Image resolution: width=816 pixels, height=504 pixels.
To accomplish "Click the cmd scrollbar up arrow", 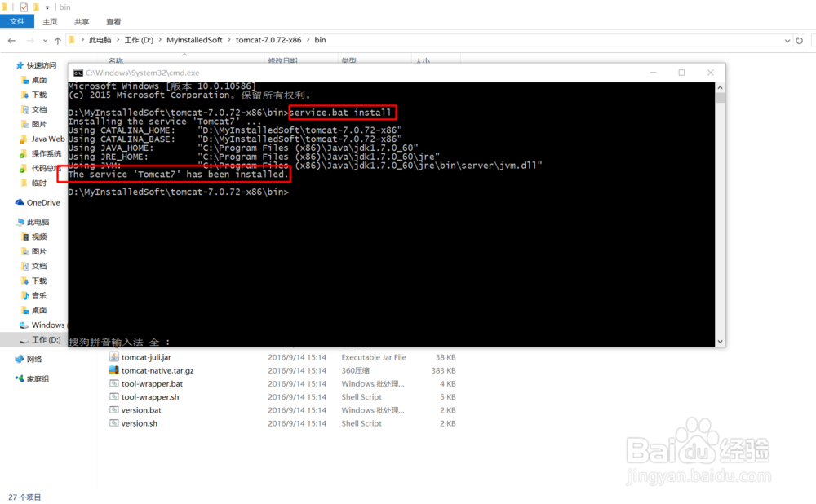I will [721, 87].
